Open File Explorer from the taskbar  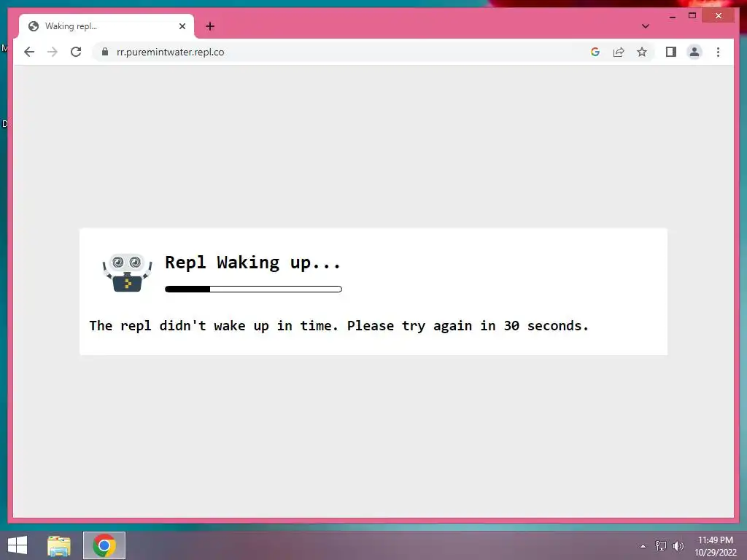(x=59, y=545)
